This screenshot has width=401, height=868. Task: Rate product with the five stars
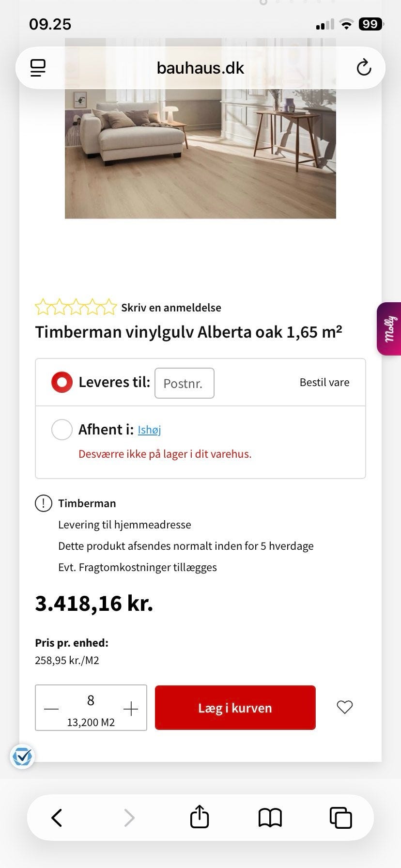(76, 307)
